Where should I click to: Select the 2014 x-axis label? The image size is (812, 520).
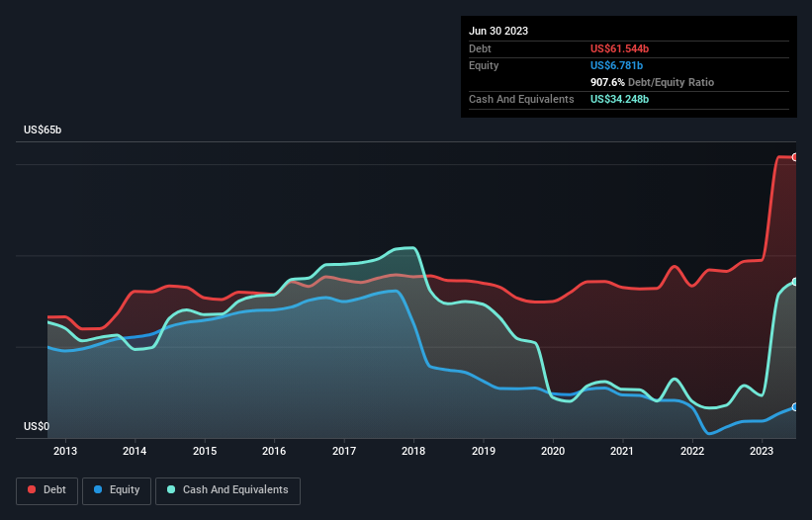[135, 451]
